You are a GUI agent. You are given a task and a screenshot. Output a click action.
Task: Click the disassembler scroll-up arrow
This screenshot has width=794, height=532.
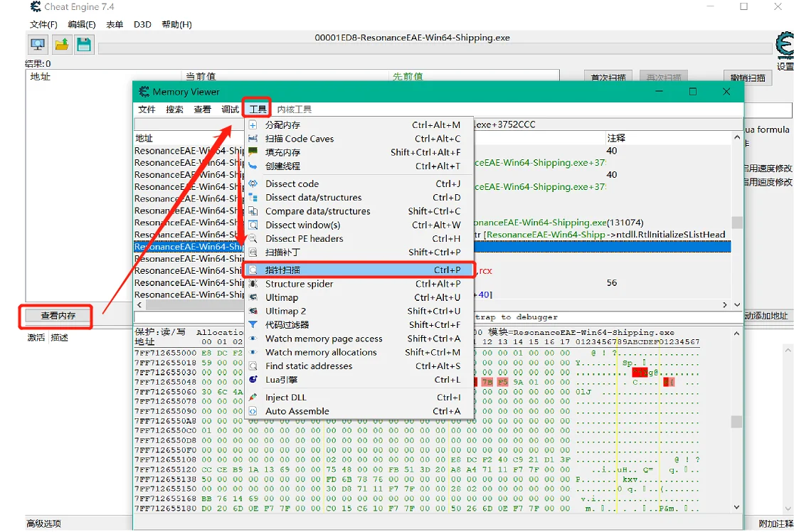point(737,137)
